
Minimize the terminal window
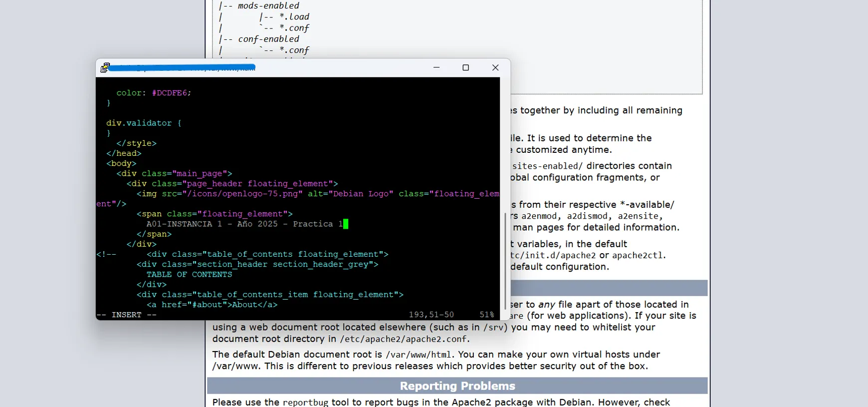point(436,67)
